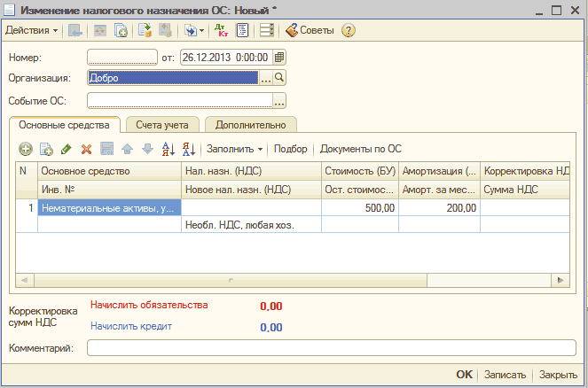Image resolution: width=588 pixels, height=388 pixels.
Task: Click the red X delete row icon
Action: [x=86, y=150]
